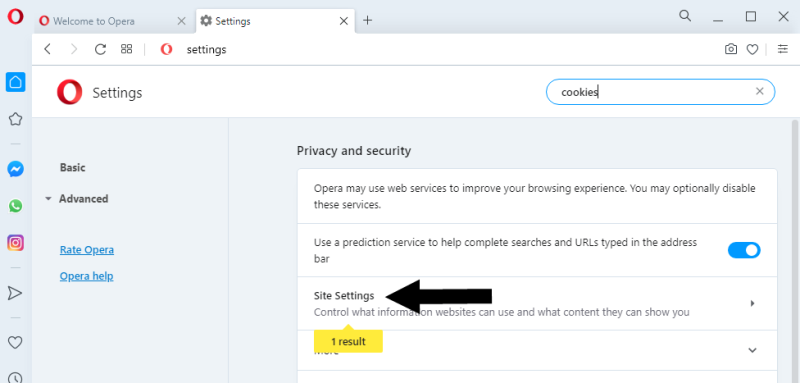Screen dimensions: 800x383
Task: Open Instagram from the sidebar
Action: point(15,243)
